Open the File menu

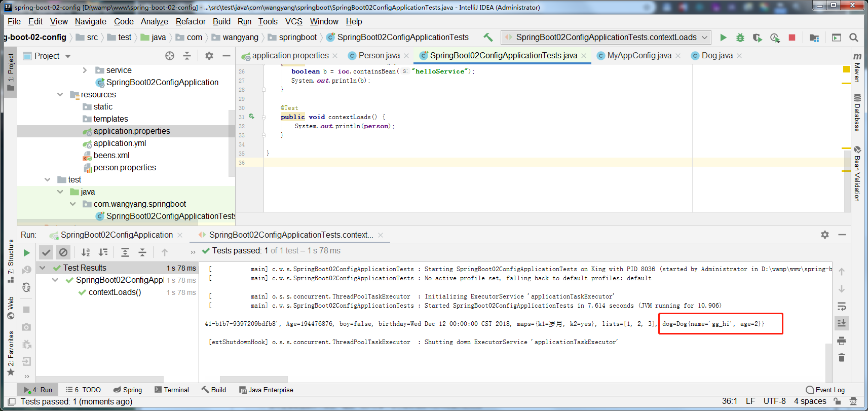point(14,22)
